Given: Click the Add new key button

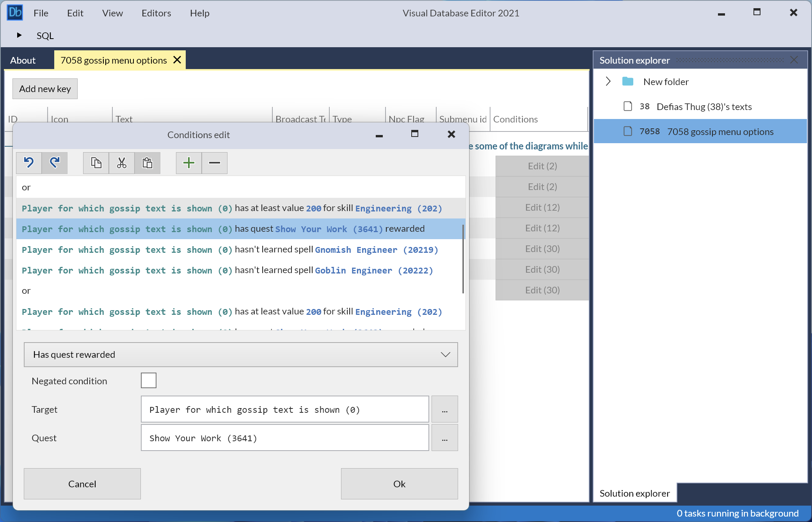Looking at the screenshot, I should 44,89.
